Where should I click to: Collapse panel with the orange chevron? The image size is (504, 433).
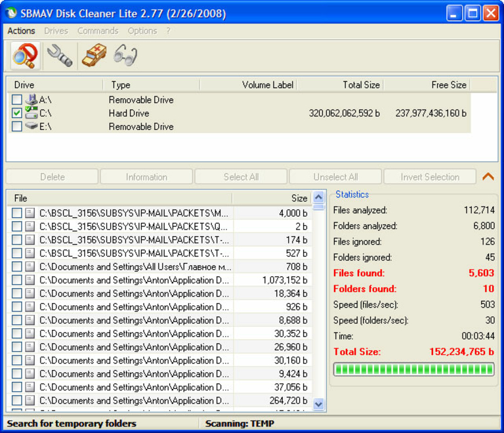click(488, 176)
